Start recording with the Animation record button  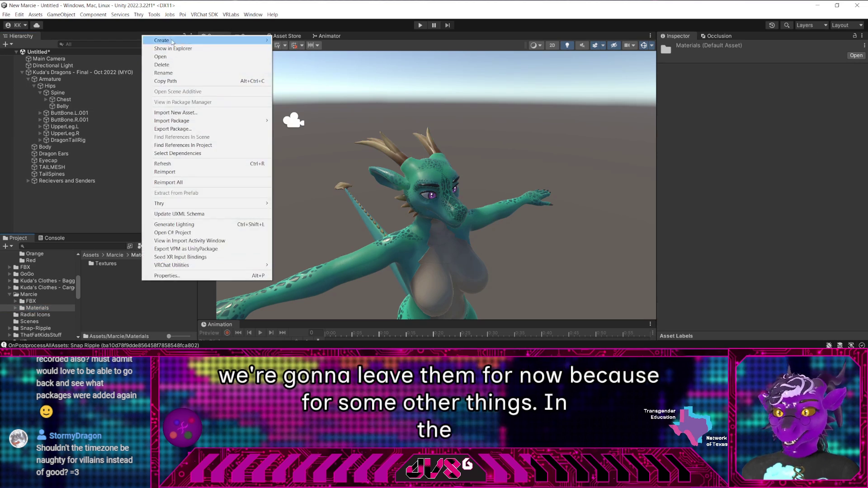point(227,333)
